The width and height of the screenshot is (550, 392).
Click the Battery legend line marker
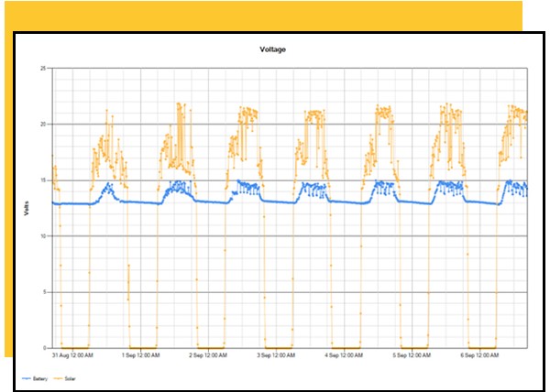pos(27,376)
